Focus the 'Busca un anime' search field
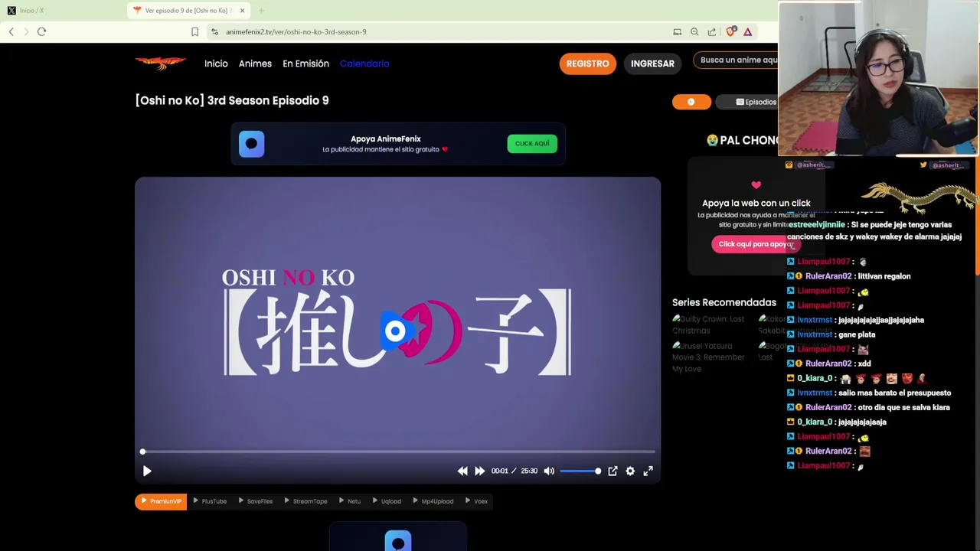The height and width of the screenshot is (551, 980). 736,60
